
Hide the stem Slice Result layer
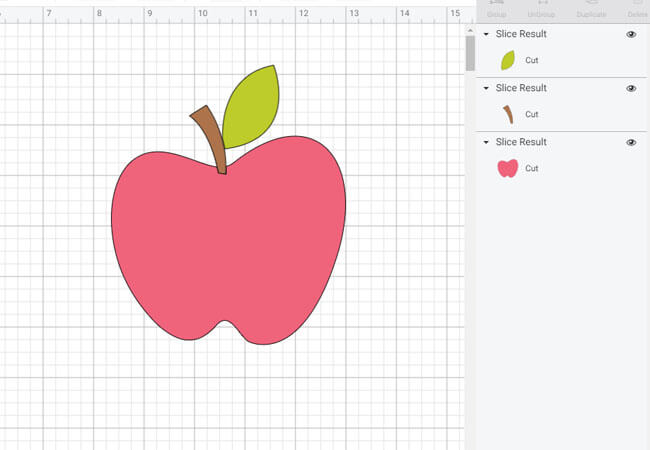631,88
